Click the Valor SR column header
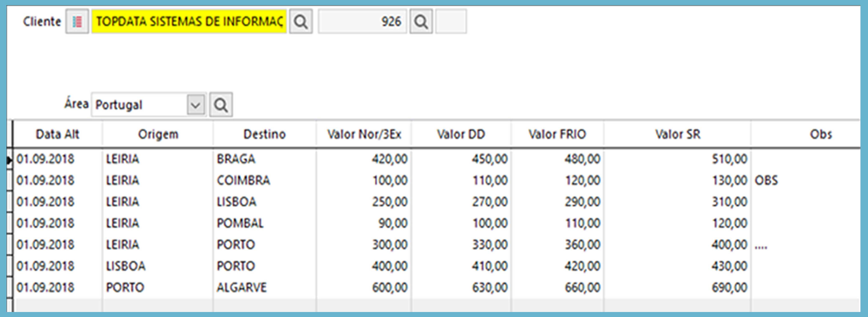 678,134
